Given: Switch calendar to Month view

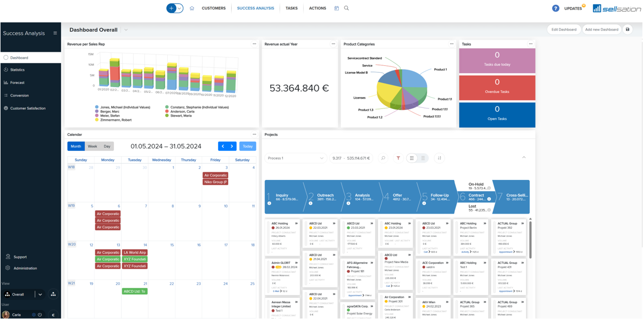Looking at the screenshot, I should (76, 146).
